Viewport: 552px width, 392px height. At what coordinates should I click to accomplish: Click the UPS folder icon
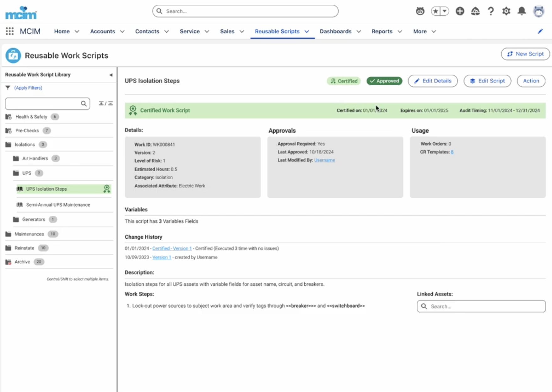(16, 173)
